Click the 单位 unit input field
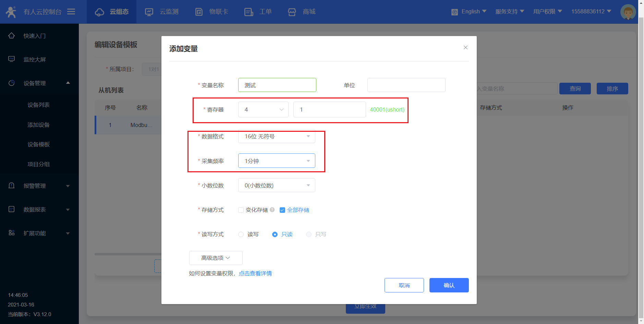 click(x=406, y=85)
